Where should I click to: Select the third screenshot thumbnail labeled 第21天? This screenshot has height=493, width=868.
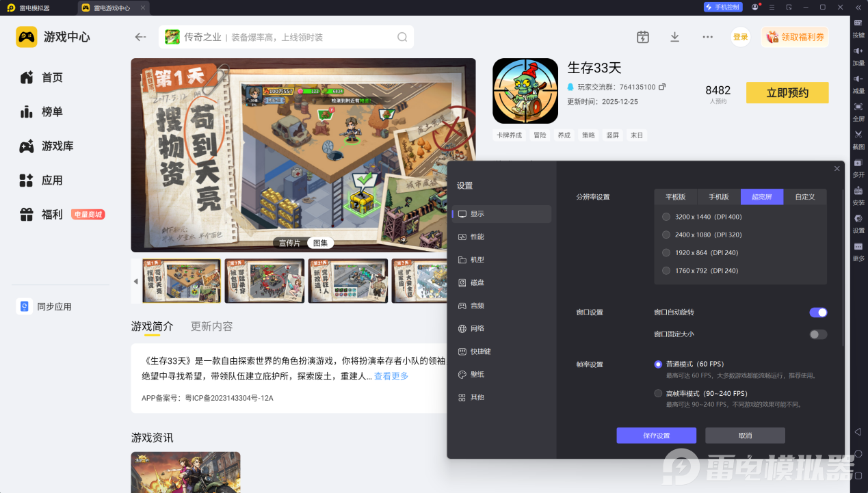pos(348,281)
